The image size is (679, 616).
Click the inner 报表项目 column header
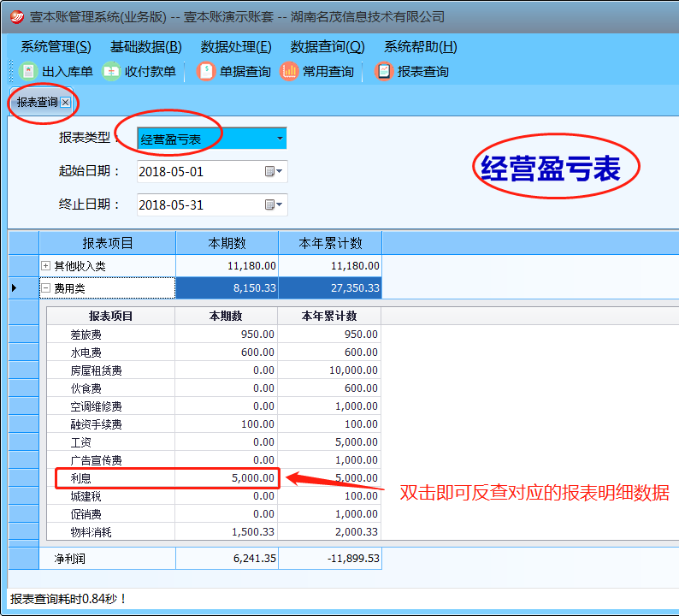[110, 316]
